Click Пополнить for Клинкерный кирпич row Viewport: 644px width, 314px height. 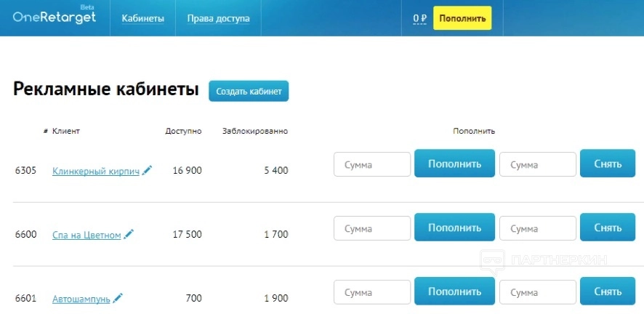pos(454,164)
